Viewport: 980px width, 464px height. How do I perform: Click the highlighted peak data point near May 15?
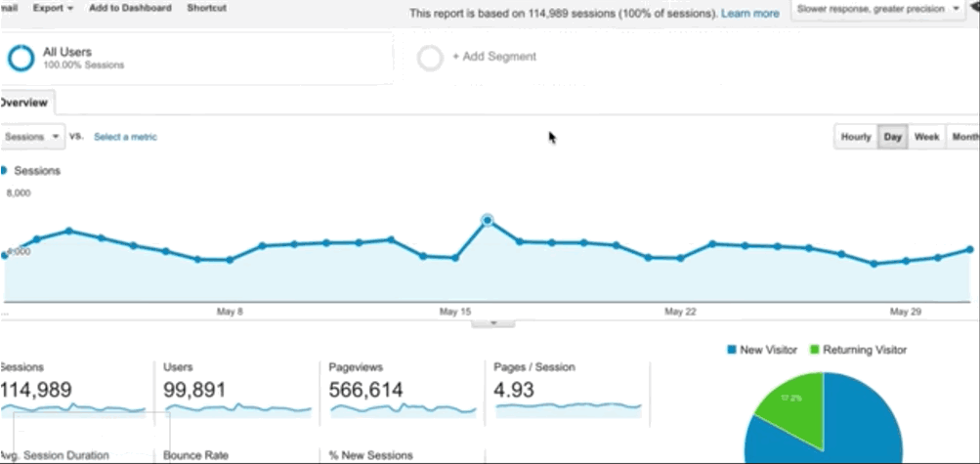pyautogui.click(x=488, y=221)
